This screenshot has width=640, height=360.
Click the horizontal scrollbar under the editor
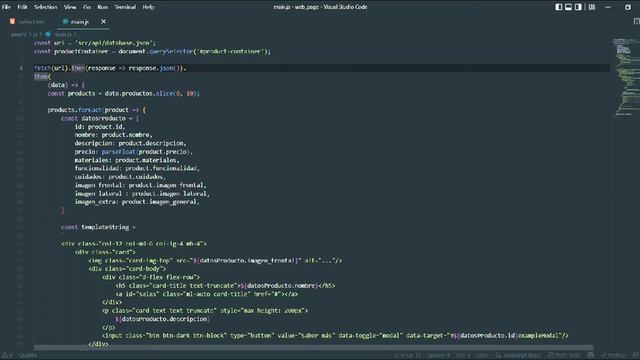(313, 348)
